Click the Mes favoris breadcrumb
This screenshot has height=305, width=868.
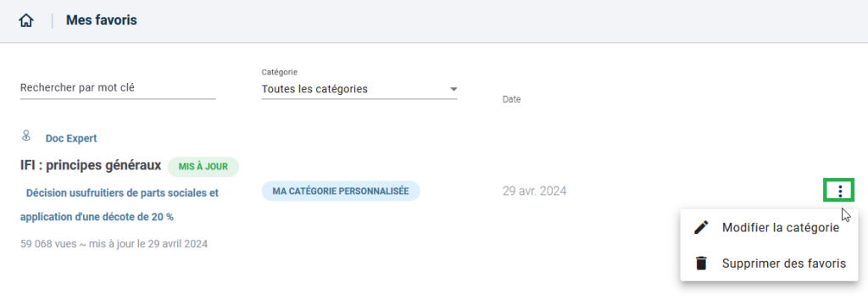[102, 21]
